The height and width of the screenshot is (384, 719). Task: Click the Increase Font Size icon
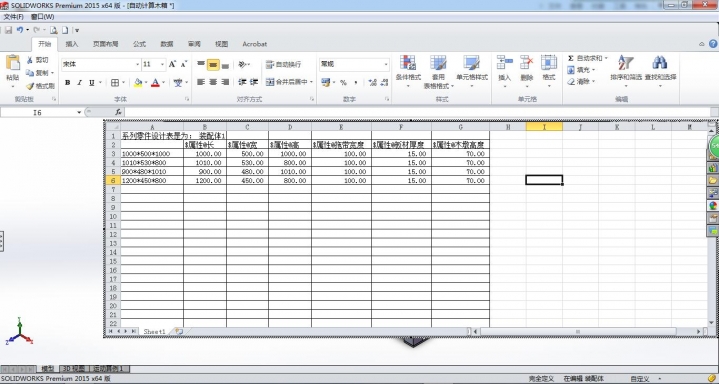[172, 64]
